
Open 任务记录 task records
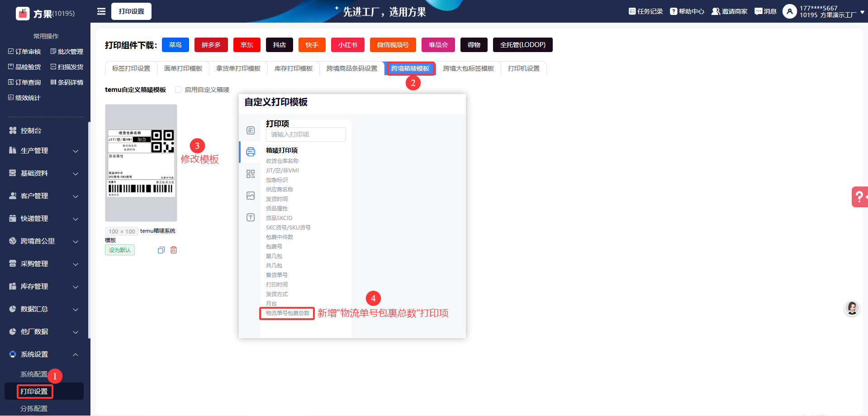[645, 11]
